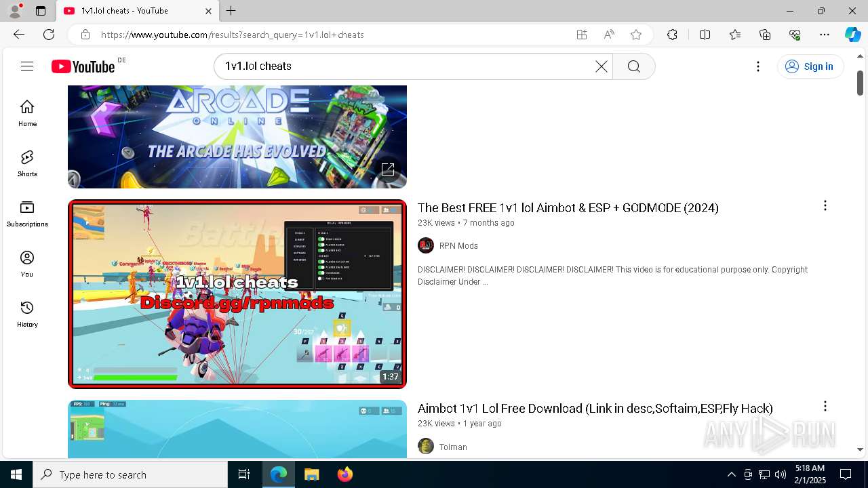Screen dimensions: 868x488
Task: Open the Aimbot 1v1 Lol Free Download title
Action: 595,409
